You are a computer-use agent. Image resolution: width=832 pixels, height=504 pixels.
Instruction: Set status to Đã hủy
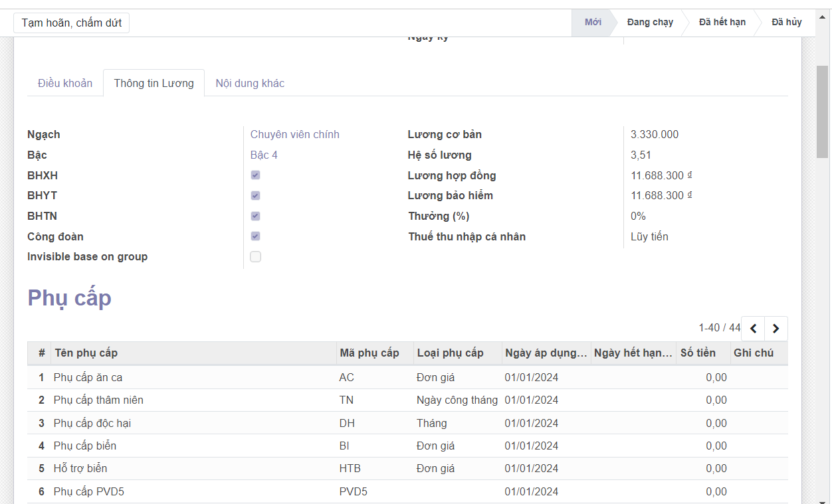tap(786, 23)
